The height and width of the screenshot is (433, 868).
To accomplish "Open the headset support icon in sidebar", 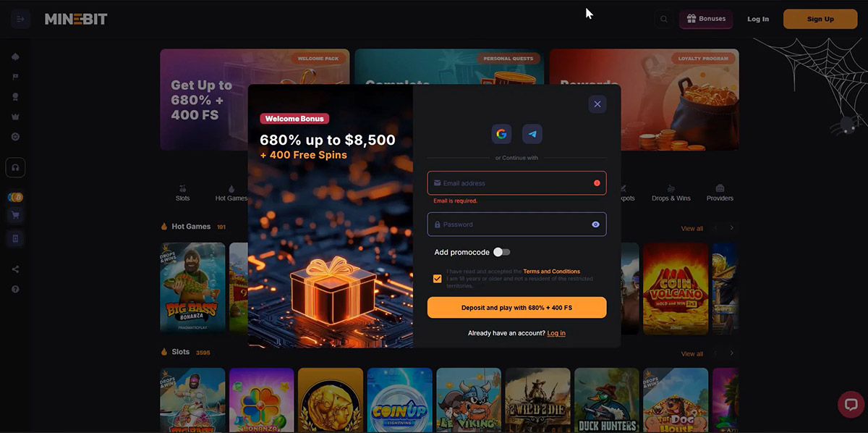I will (15, 167).
